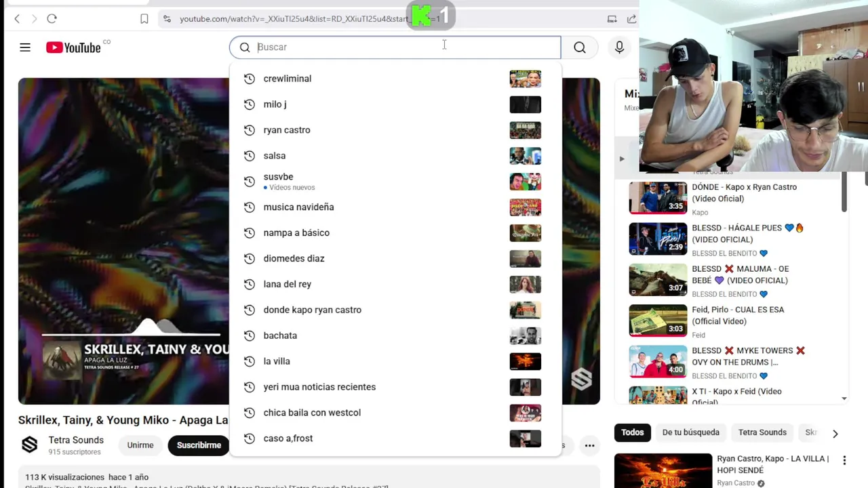The height and width of the screenshot is (488, 868).
Task: Choose the musica navideña suggestion
Action: click(x=395, y=207)
